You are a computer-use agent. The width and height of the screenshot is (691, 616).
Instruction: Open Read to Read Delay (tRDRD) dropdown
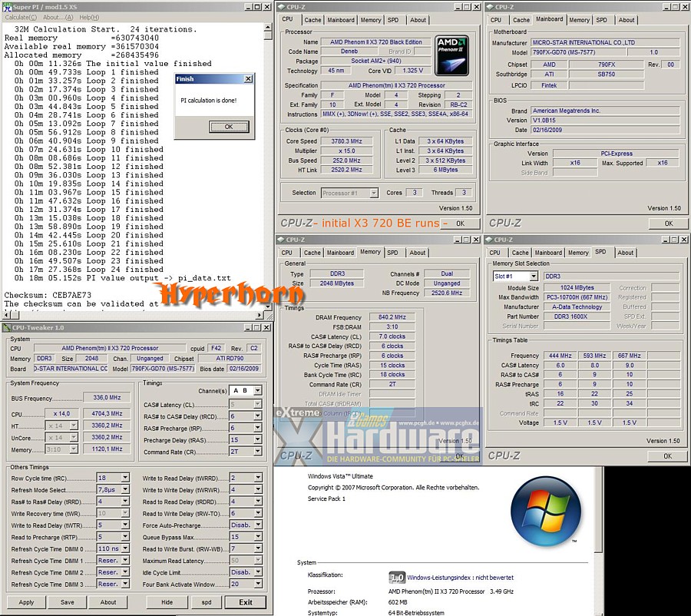[258, 502]
